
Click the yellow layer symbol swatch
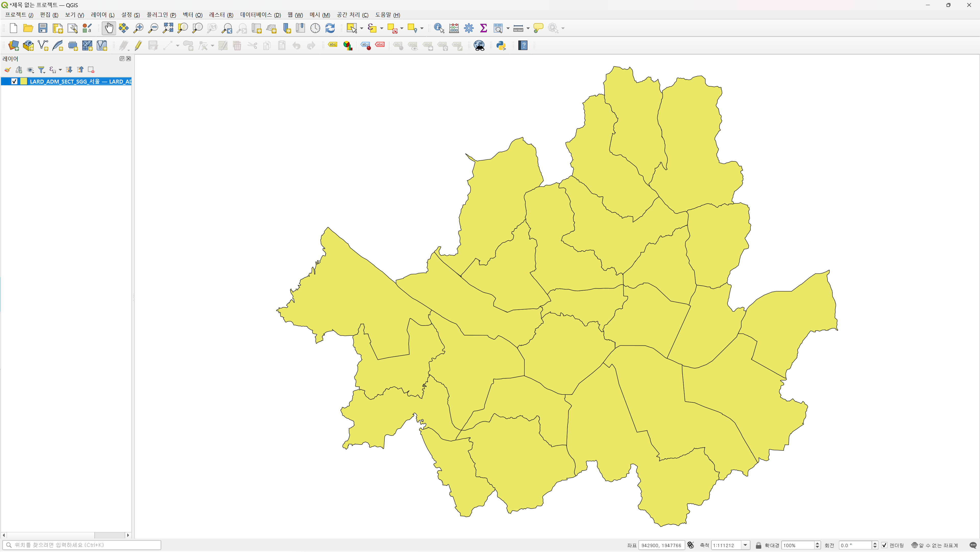(23, 81)
